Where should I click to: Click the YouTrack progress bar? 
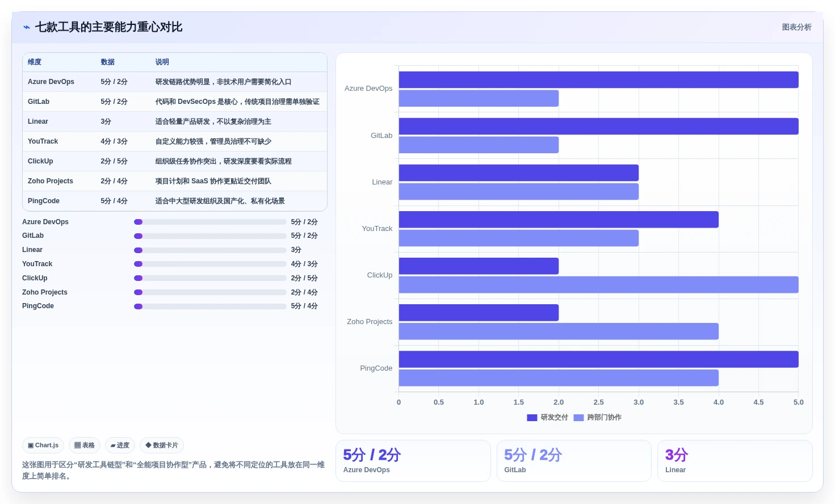click(210, 264)
